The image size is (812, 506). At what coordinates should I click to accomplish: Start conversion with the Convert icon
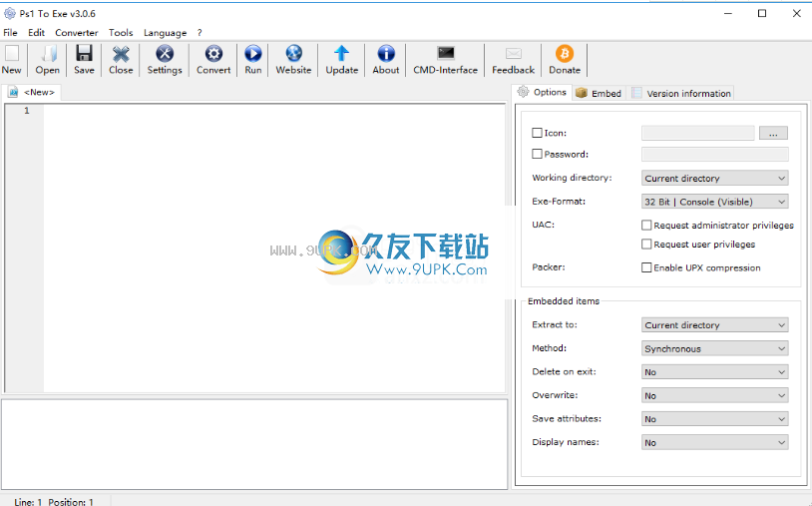(x=213, y=53)
